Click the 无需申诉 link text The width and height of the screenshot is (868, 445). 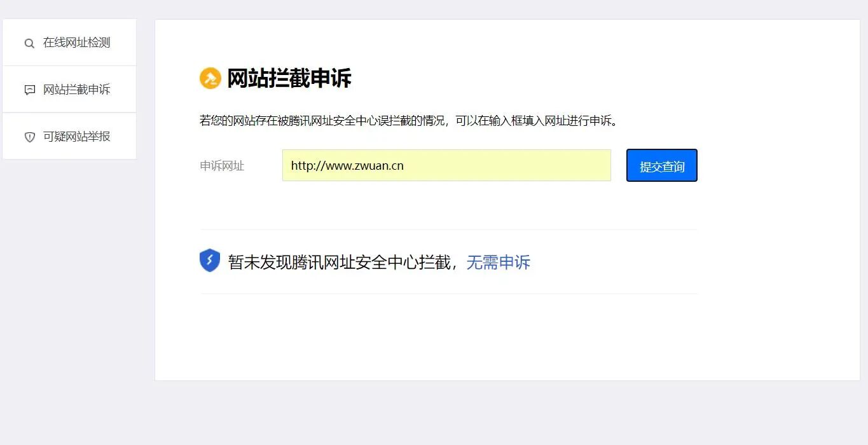coord(499,262)
